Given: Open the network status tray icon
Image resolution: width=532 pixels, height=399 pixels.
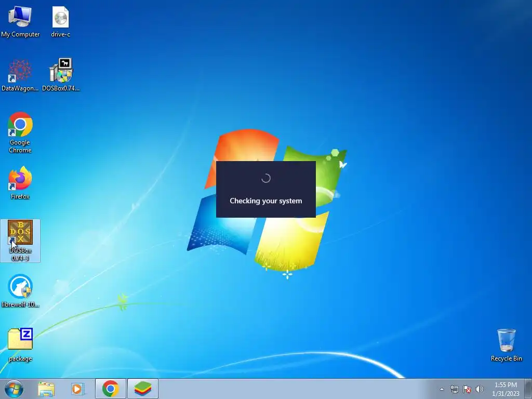Looking at the screenshot, I should click(454, 389).
